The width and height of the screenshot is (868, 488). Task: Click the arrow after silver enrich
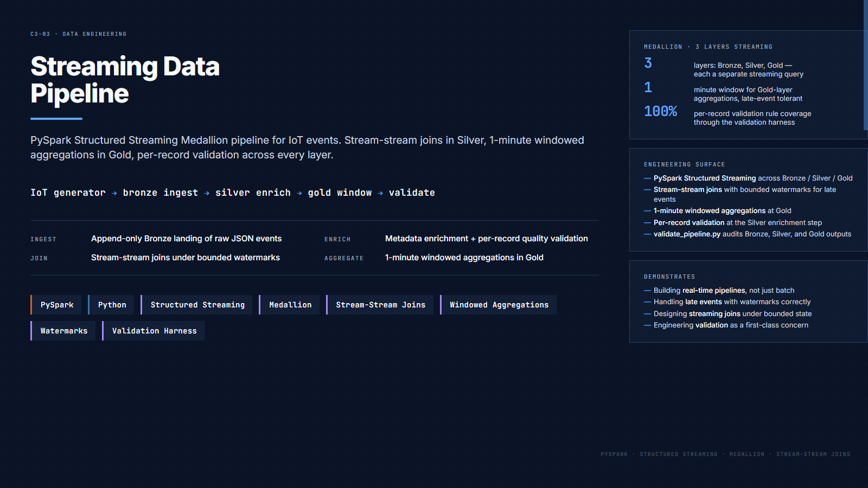click(x=299, y=193)
